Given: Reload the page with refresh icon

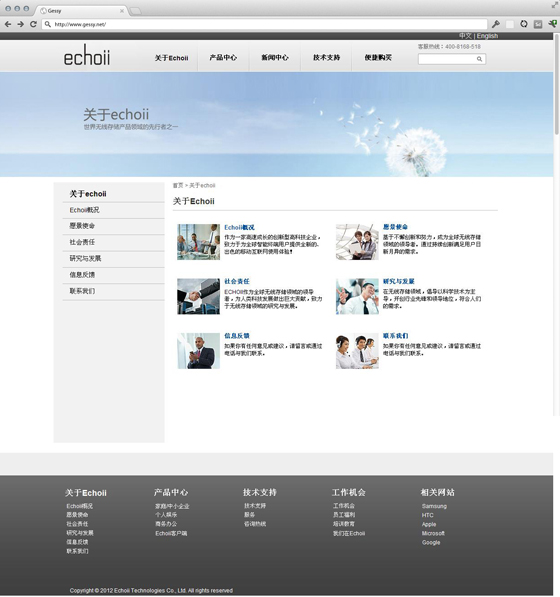Looking at the screenshot, I should tap(33, 24).
